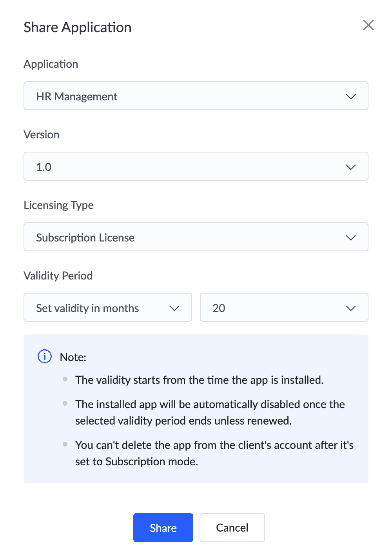The width and height of the screenshot is (392, 559).
Task: Click the note about validity starting at install
Action: click(x=199, y=380)
